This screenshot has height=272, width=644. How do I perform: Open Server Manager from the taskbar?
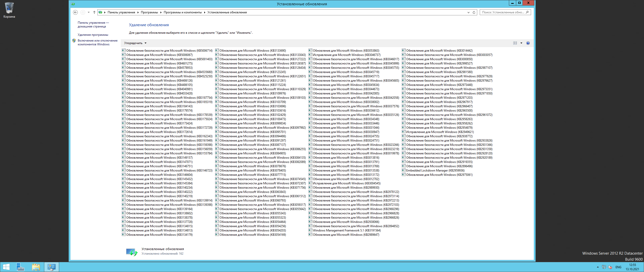pos(20,267)
